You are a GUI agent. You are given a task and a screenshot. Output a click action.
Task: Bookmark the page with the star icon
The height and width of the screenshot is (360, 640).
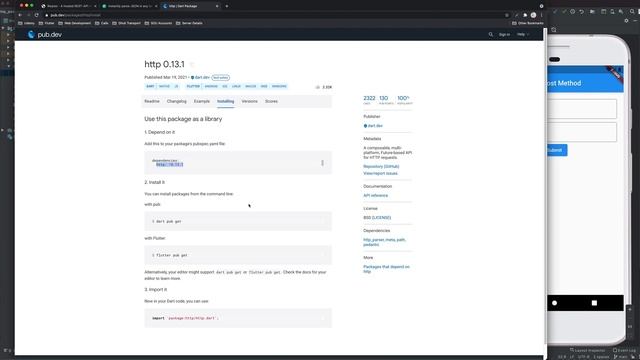(507, 15)
